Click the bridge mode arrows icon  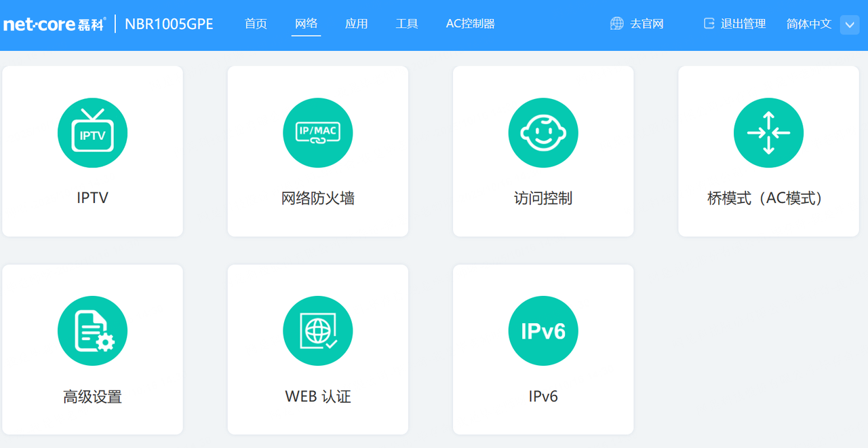[768, 133]
